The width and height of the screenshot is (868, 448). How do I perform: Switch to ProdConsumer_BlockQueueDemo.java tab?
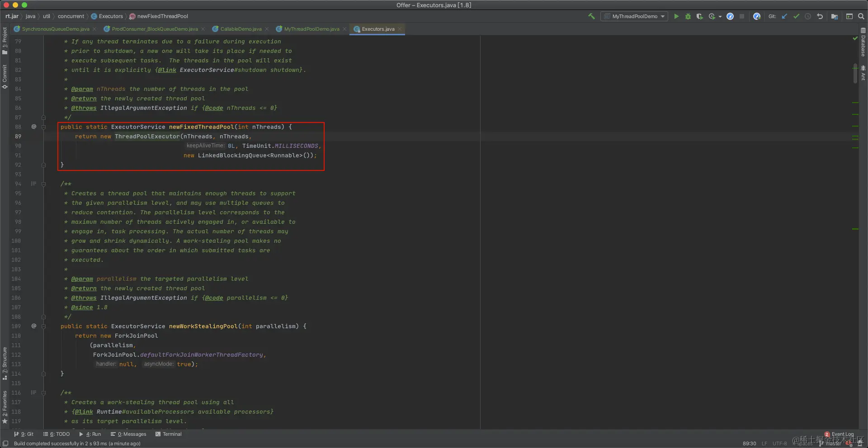(x=155, y=29)
